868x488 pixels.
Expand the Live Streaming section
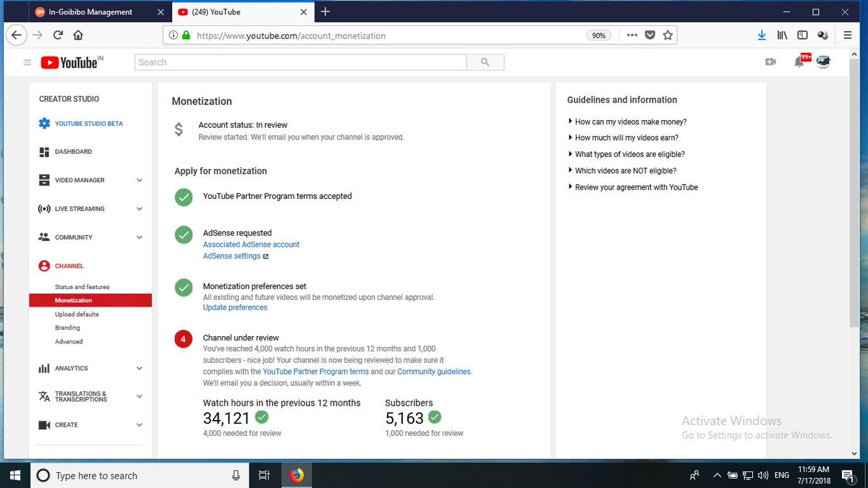pos(140,209)
